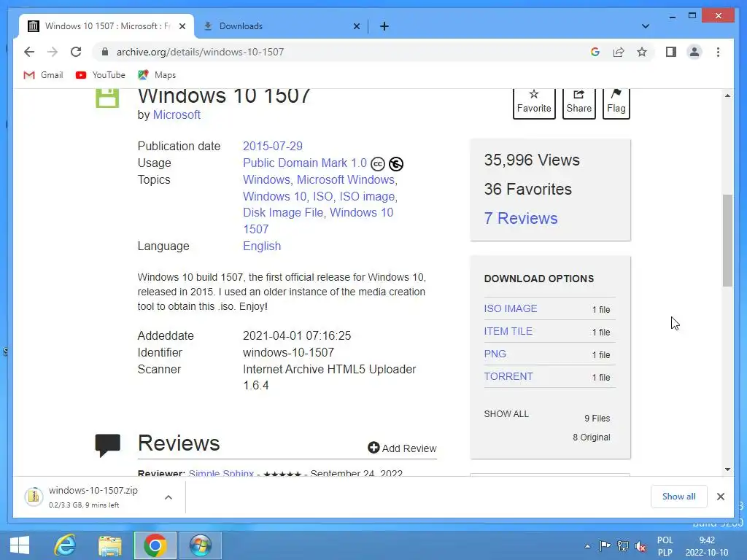Open the Gmail bookmark
The height and width of the screenshot is (560, 747).
[43, 75]
